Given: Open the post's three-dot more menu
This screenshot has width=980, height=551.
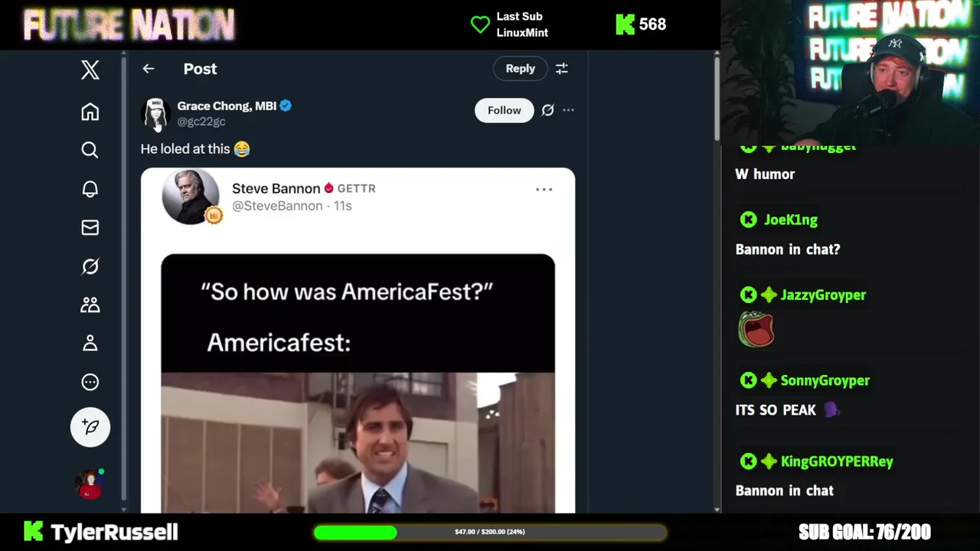Looking at the screenshot, I should [568, 110].
